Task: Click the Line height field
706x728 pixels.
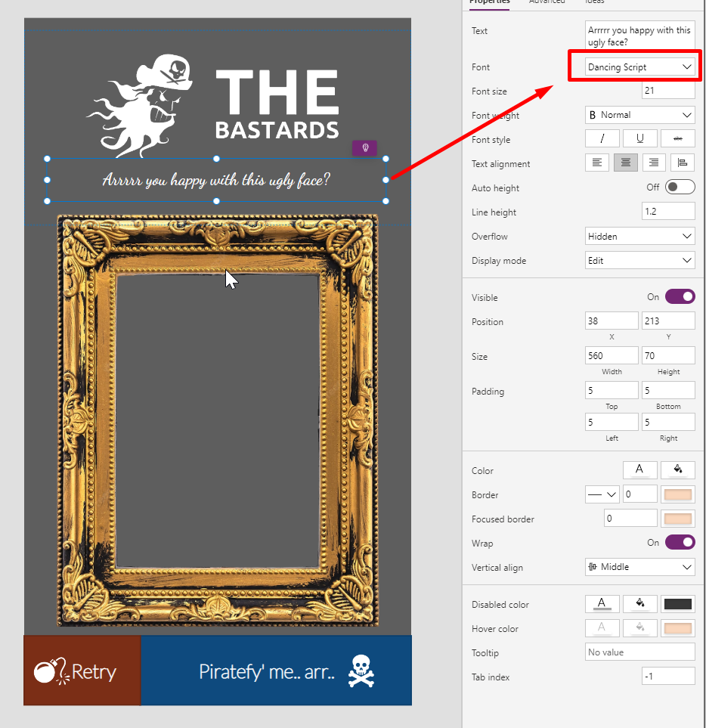Action: click(668, 211)
